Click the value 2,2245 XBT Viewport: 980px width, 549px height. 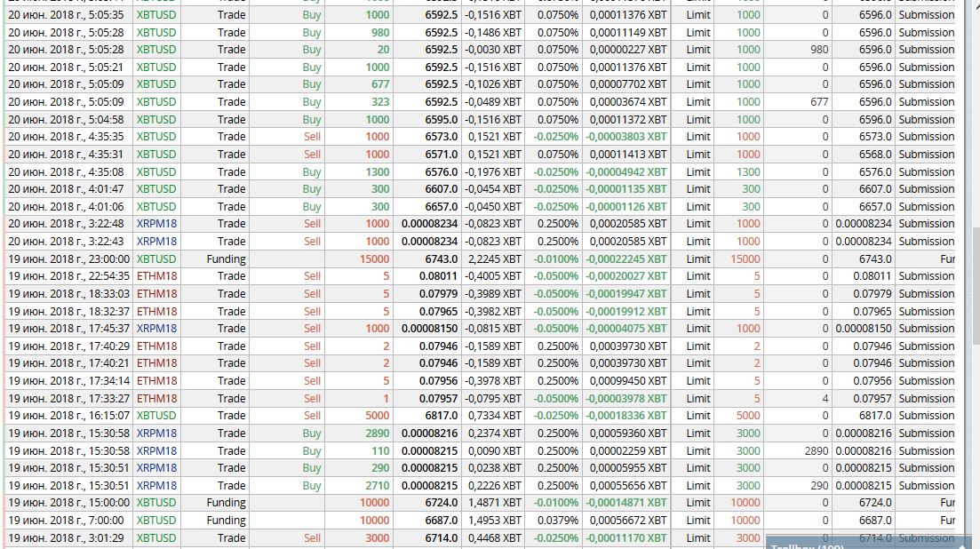click(x=494, y=259)
